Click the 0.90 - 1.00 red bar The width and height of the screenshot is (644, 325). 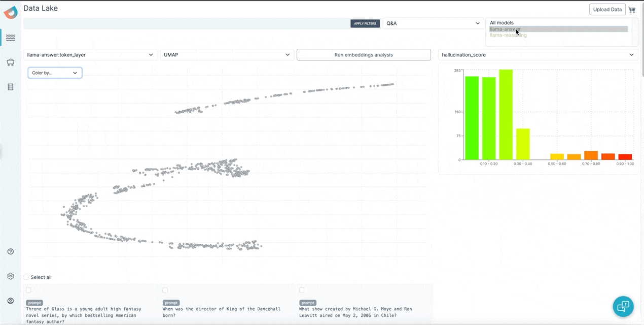tap(625, 157)
